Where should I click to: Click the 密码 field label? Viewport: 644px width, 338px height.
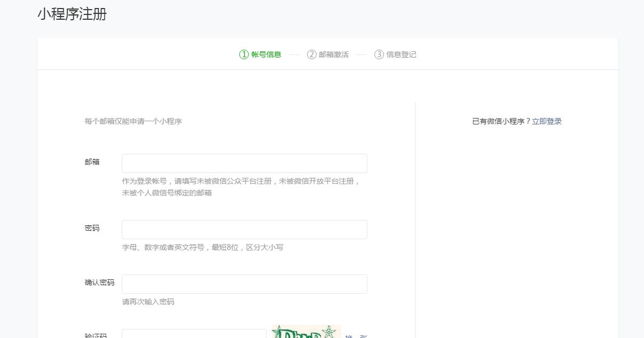[x=92, y=228]
